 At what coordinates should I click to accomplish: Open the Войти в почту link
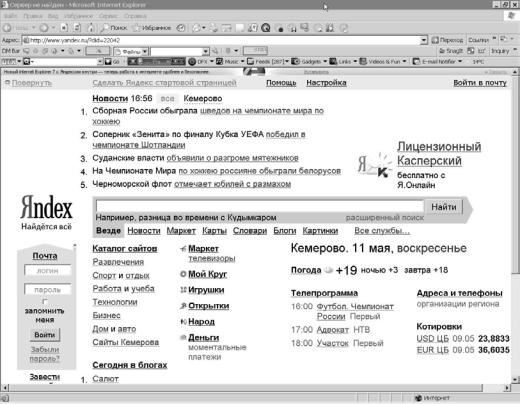[480, 83]
